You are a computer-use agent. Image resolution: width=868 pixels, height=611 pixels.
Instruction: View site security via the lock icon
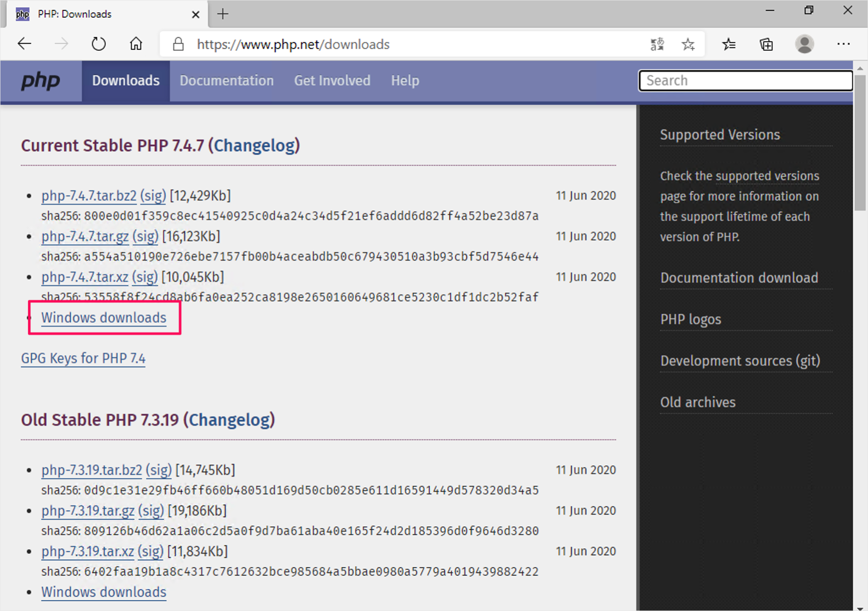click(178, 44)
